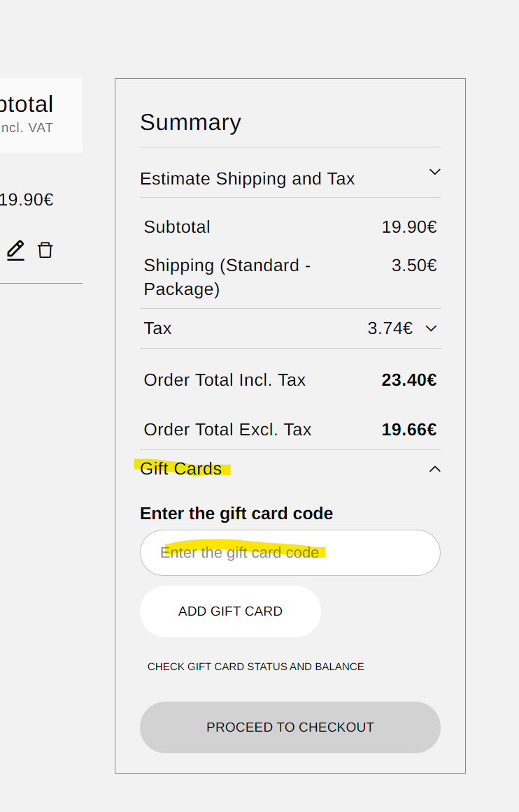Expand the Tax breakdown arrow
Viewport: 519px width, 812px height.
(431, 328)
